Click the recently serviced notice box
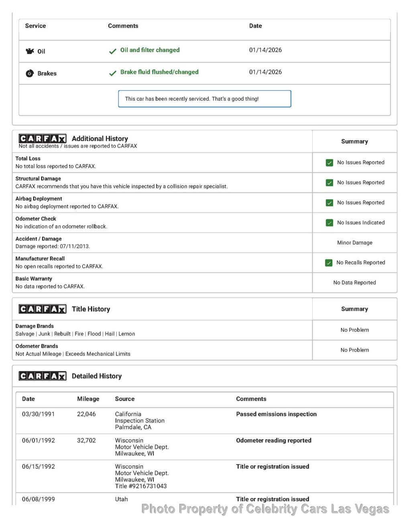The width and height of the screenshot is (411, 532). point(205,99)
